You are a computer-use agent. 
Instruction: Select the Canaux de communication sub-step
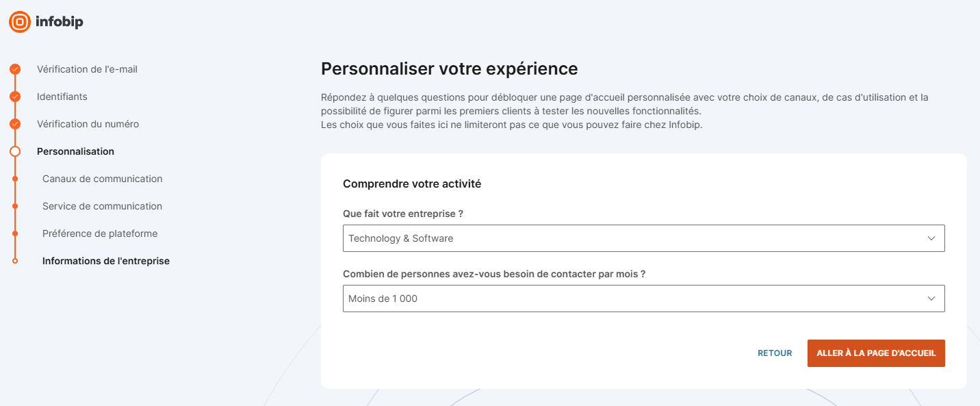point(103,179)
